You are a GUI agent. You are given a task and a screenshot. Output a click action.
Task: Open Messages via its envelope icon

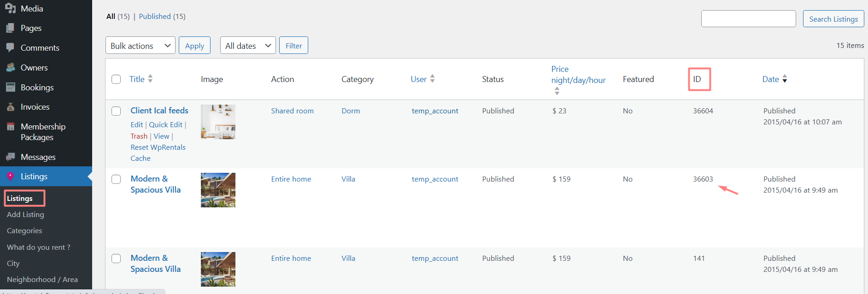pyautogui.click(x=10, y=157)
